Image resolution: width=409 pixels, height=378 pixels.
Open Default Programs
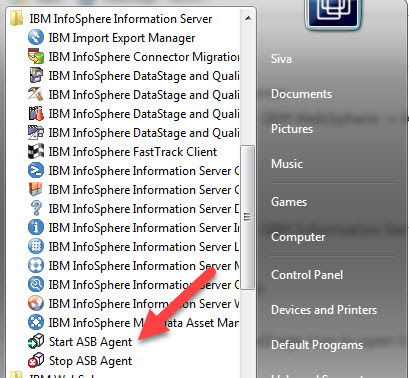pos(317,345)
